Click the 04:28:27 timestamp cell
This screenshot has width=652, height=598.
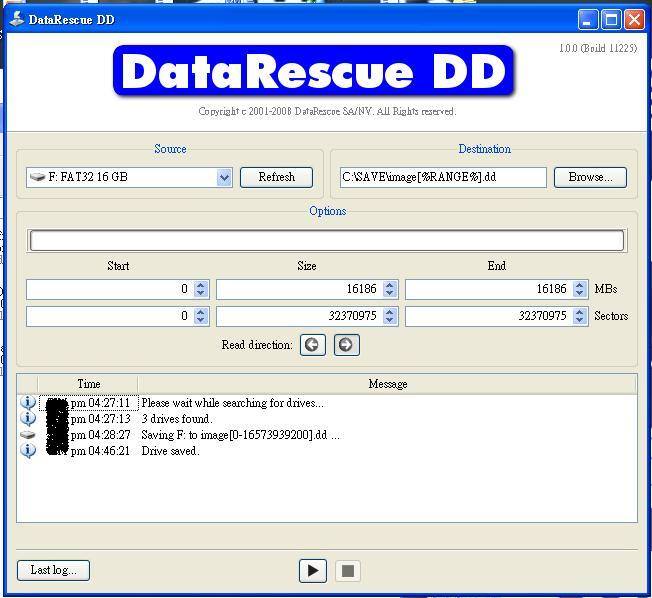[x=89, y=435]
